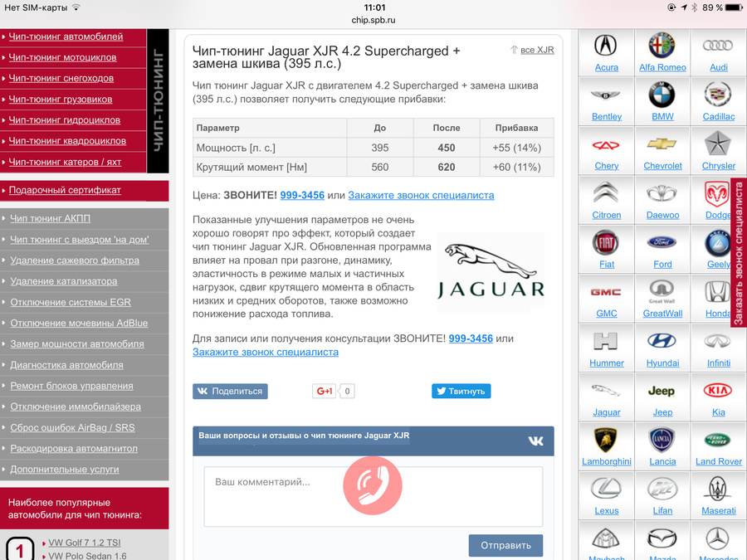This screenshot has height=560, width=747.
Task: Click the VK icon in comments header
Action: [x=536, y=441]
